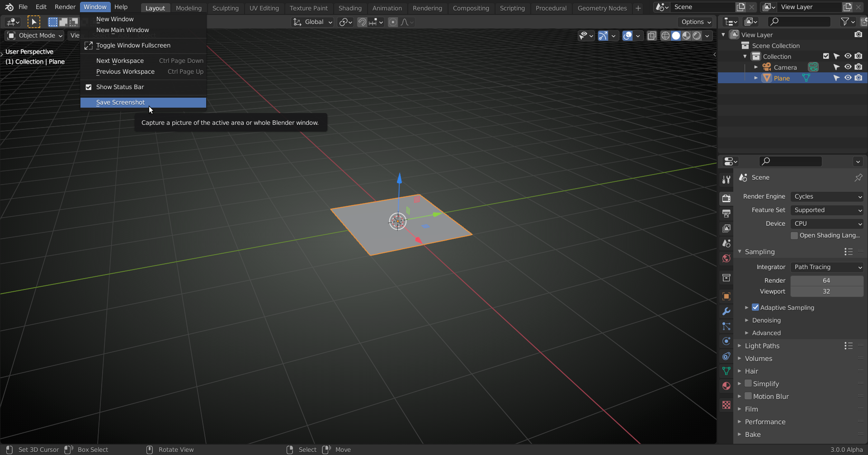Open the Render properties tab

point(726,198)
